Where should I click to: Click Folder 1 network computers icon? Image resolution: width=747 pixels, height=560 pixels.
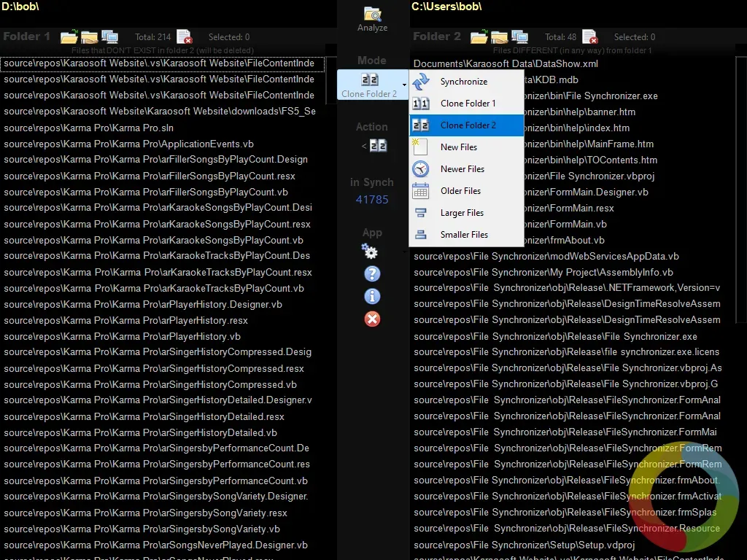click(x=109, y=36)
